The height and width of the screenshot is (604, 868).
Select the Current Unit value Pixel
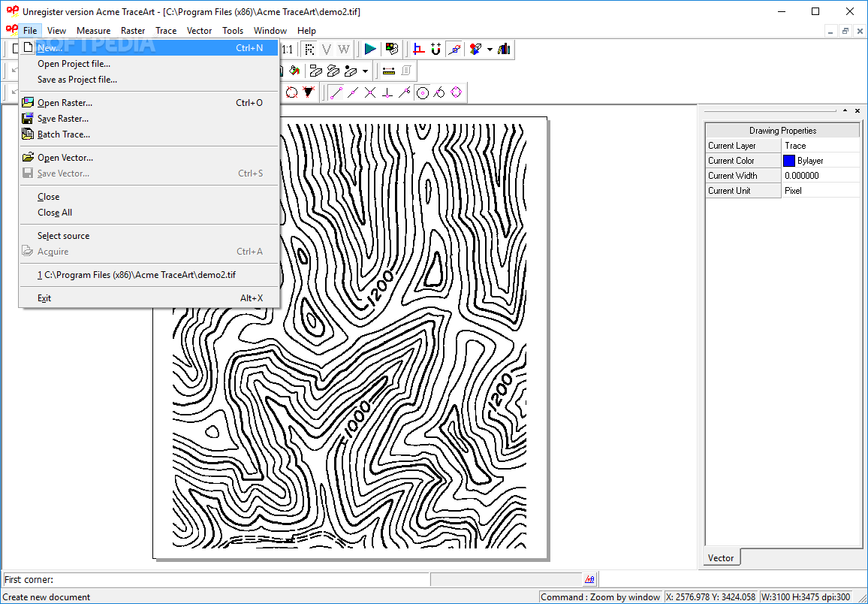click(x=821, y=191)
